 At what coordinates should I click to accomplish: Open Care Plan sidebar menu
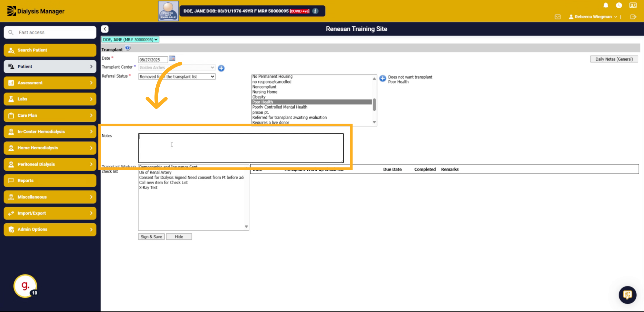pos(50,115)
